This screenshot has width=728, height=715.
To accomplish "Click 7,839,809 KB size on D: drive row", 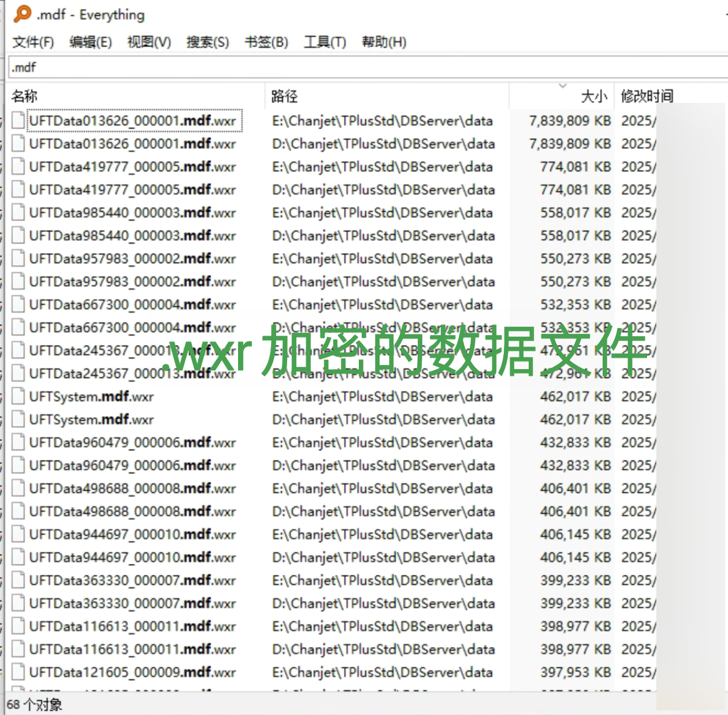I will click(570, 144).
